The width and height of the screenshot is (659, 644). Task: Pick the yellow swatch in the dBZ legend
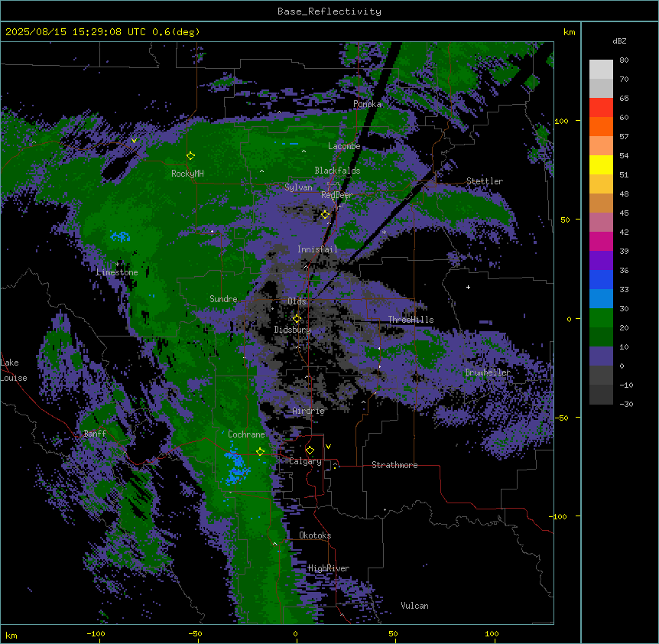tap(601, 164)
